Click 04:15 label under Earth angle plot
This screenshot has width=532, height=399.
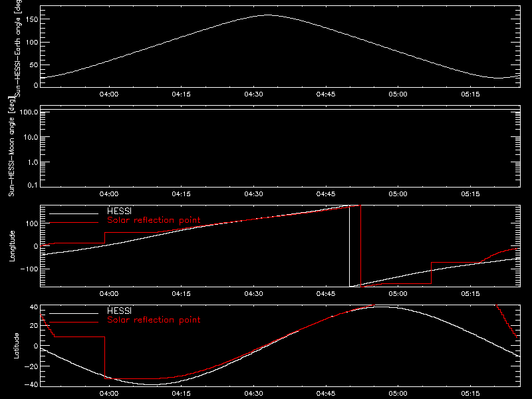pyautogui.click(x=181, y=94)
